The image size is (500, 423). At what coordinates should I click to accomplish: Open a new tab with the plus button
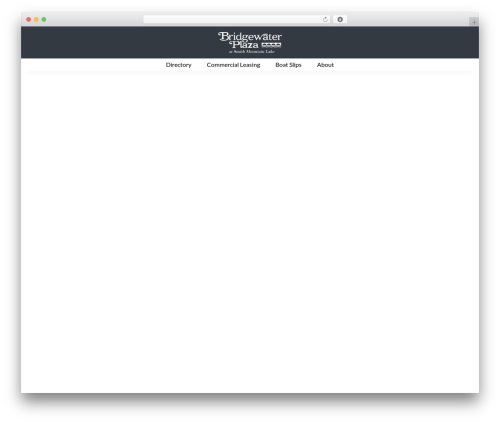point(474,22)
